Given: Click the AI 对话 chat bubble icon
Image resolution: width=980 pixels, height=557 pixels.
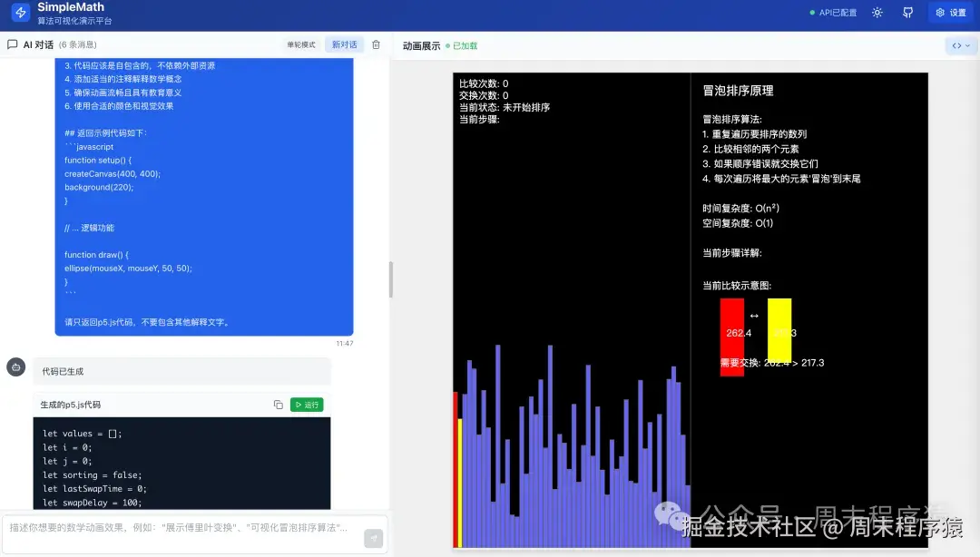Looking at the screenshot, I should pyautogui.click(x=13, y=44).
